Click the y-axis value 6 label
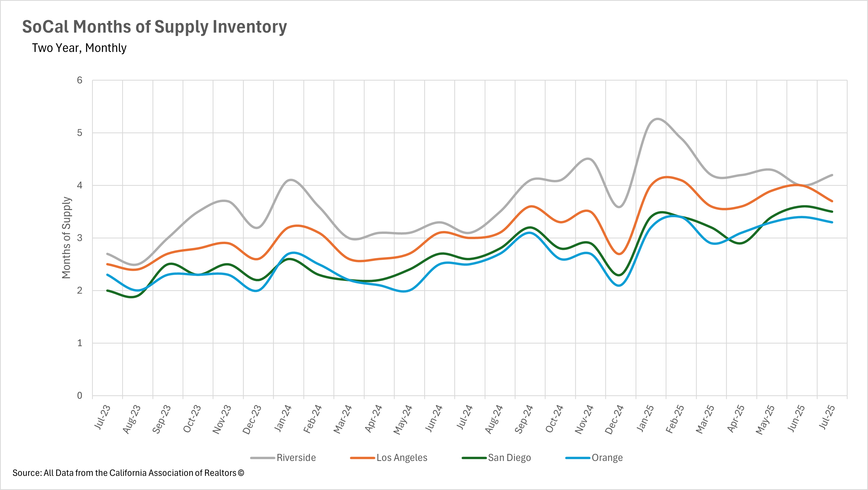The height and width of the screenshot is (490, 868). pyautogui.click(x=80, y=80)
